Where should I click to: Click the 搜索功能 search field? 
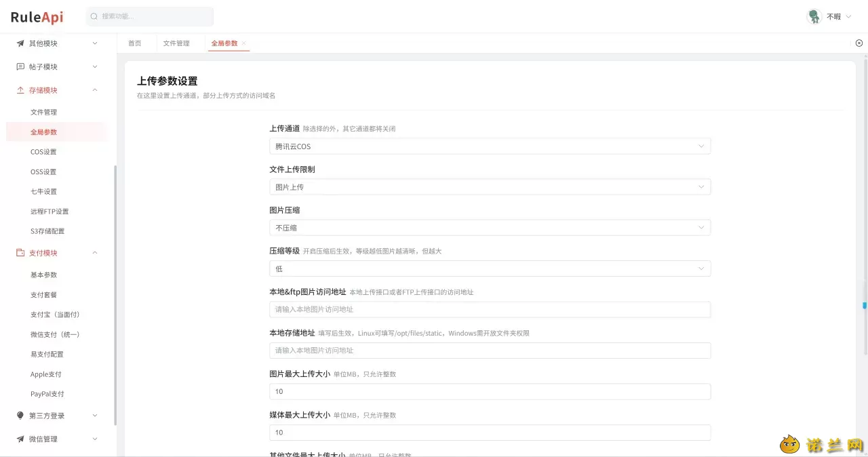point(150,16)
